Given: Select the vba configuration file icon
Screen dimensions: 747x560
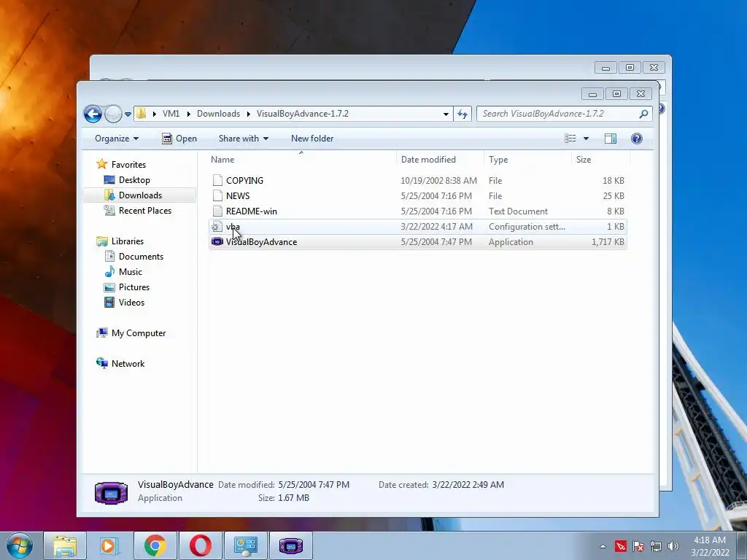Looking at the screenshot, I should tap(217, 227).
